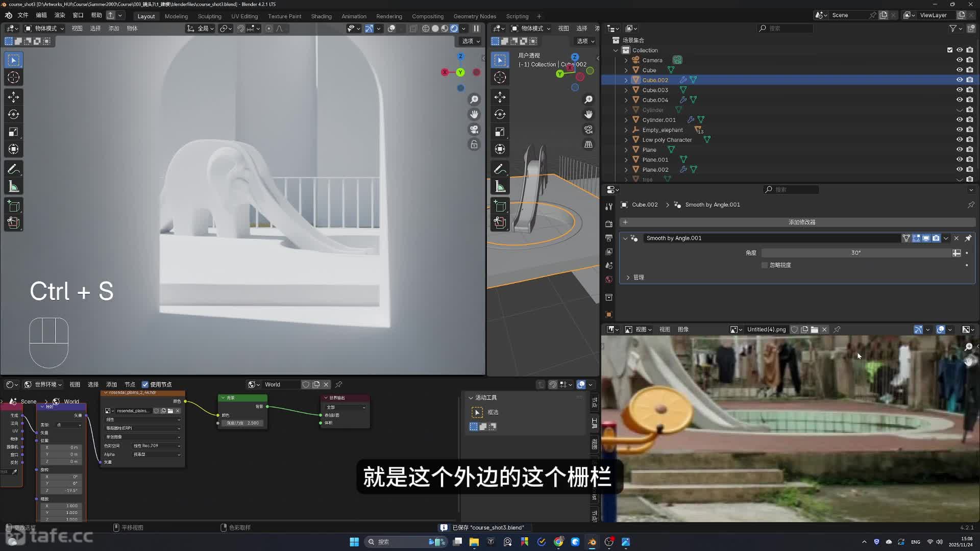This screenshot has width=980, height=551.
Task: Open the 物体模式 mode dropdown
Action: 44,29
